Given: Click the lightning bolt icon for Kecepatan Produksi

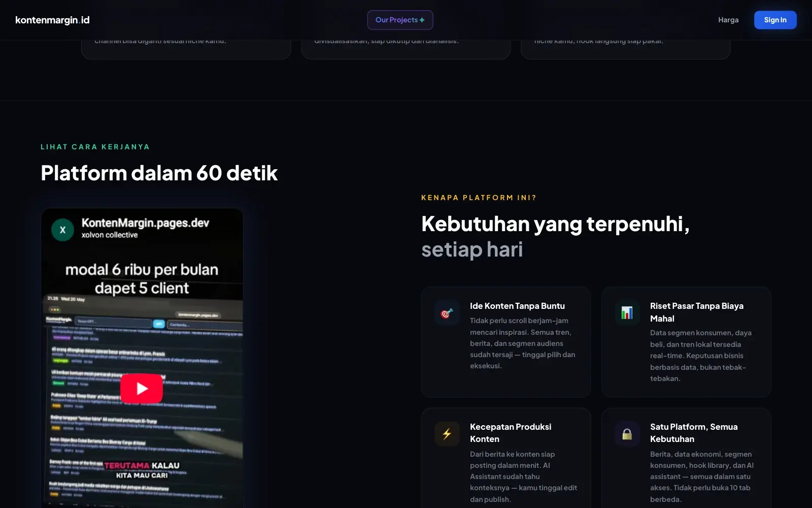Looking at the screenshot, I should pyautogui.click(x=447, y=434).
